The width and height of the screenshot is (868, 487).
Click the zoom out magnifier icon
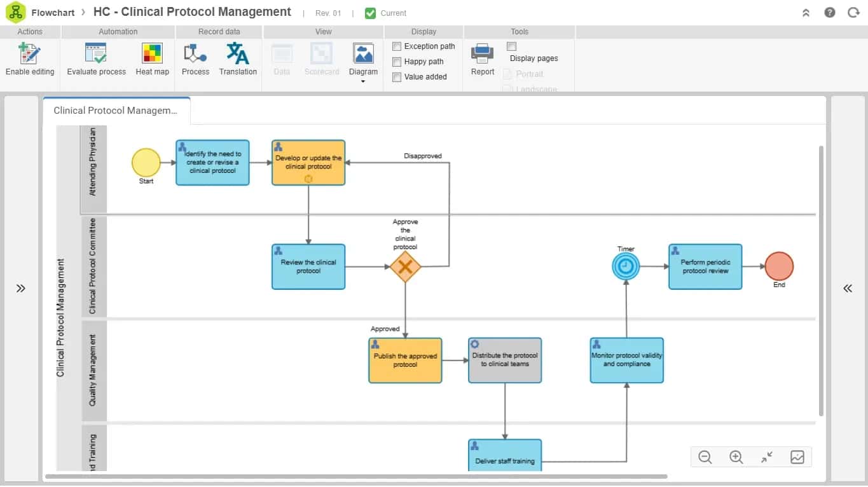coord(705,456)
